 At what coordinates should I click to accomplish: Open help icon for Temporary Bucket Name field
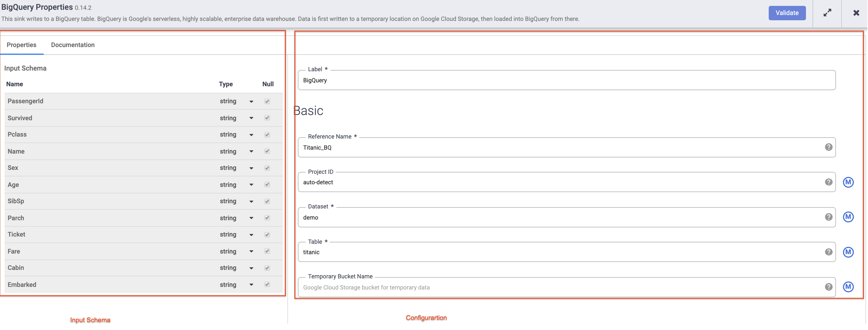[x=828, y=287]
